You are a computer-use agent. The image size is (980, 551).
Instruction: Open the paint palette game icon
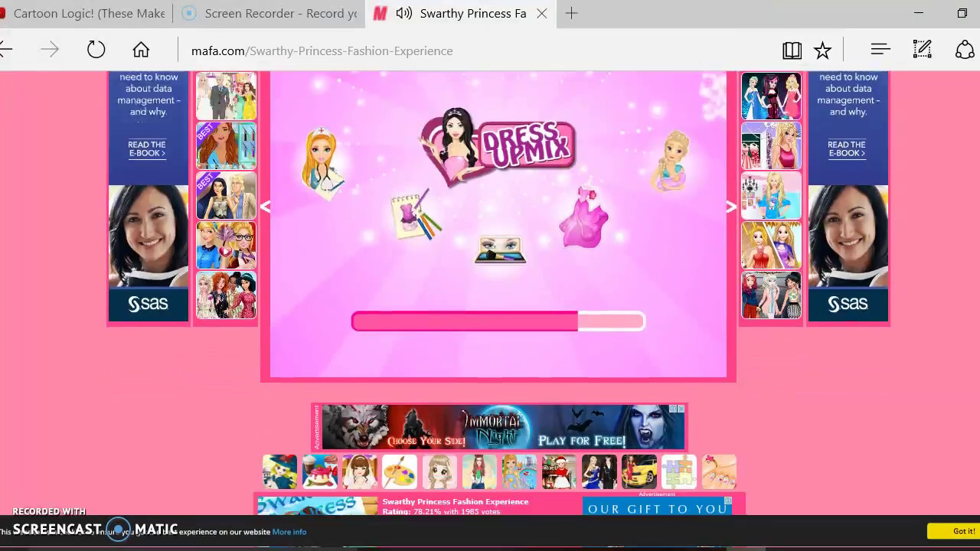point(399,471)
